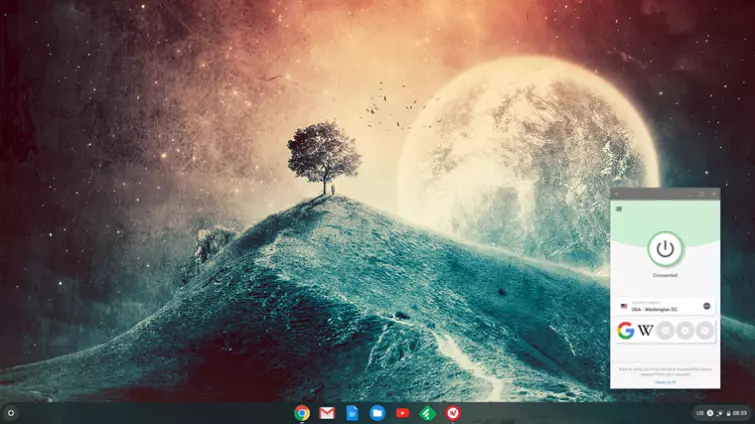Open the Google shortcut in the VPN window
The height and width of the screenshot is (424, 755).
pyautogui.click(x=625, y=331)
